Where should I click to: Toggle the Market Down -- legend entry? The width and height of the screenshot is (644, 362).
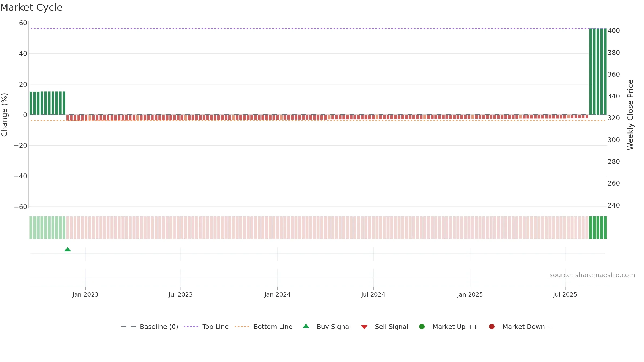(x=520, y=327)
